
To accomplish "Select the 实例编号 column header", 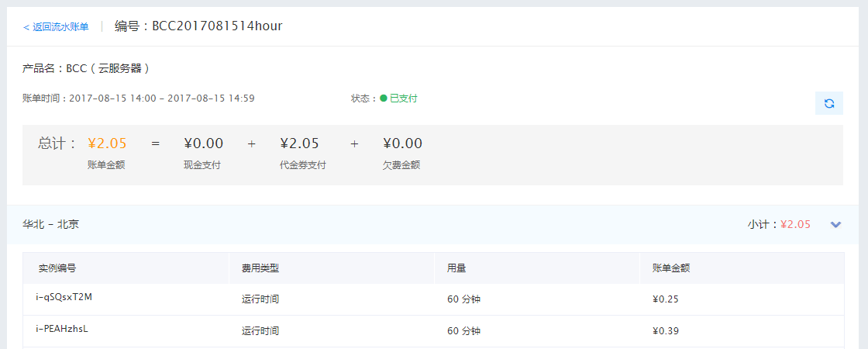I will click(x=57, y=268).
